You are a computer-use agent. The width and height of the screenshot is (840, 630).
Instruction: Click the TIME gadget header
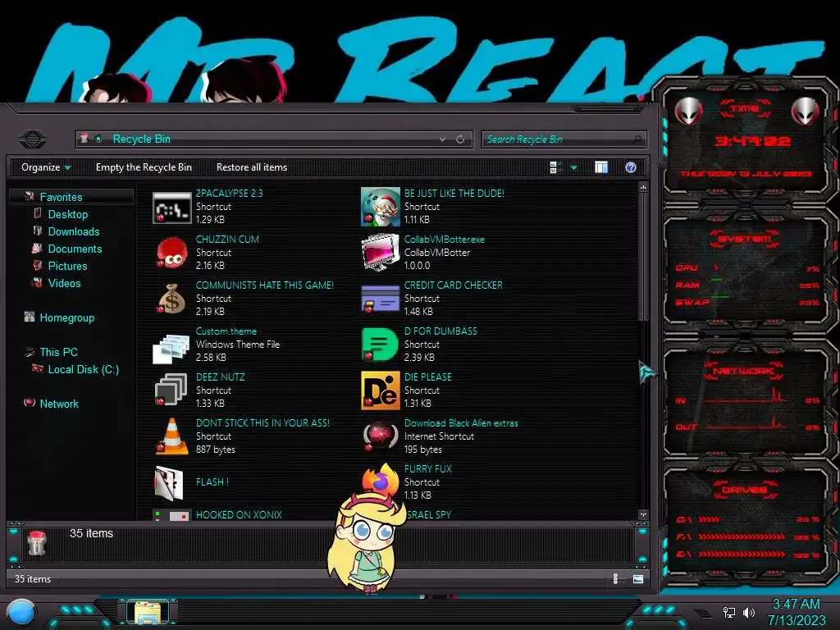click(745, 109)
